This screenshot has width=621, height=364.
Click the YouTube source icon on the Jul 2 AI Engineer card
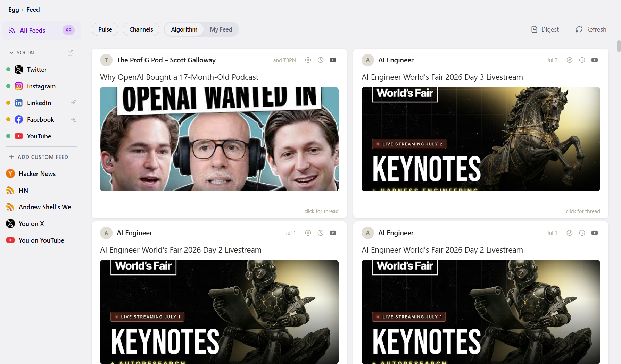coord(595,60)
